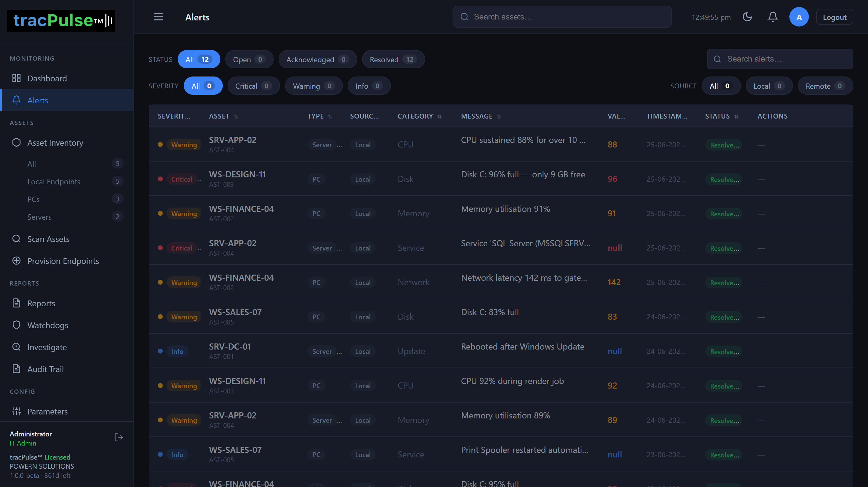Navigate to Watchdogs

tap(67, 325)
